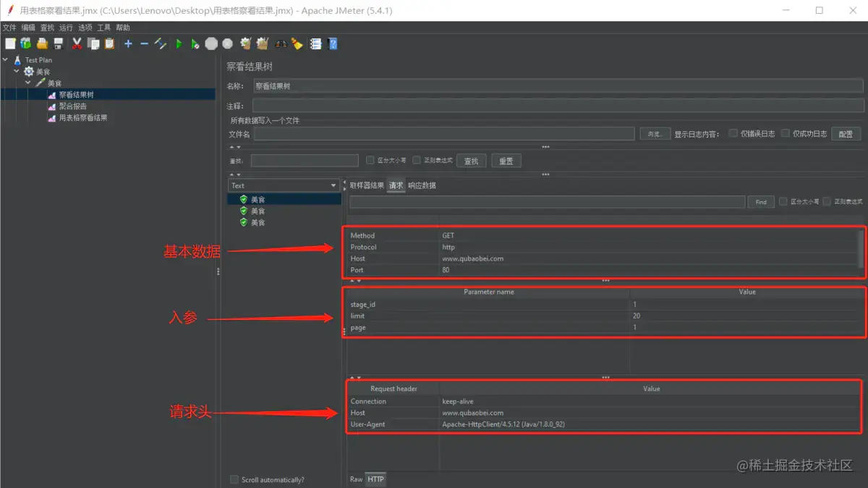Switch to Raw request view tab
The height and width of the screenshot is (488, 868).
tap(356, 479)
